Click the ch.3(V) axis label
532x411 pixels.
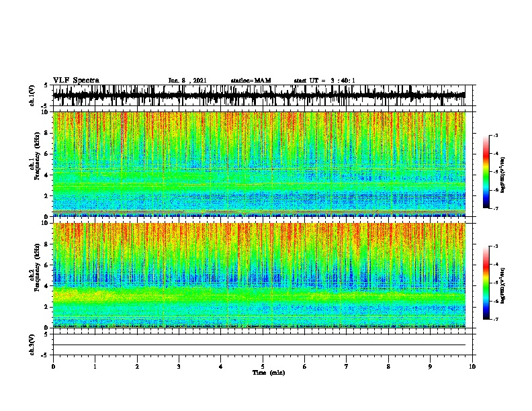[x=32, y=345]
